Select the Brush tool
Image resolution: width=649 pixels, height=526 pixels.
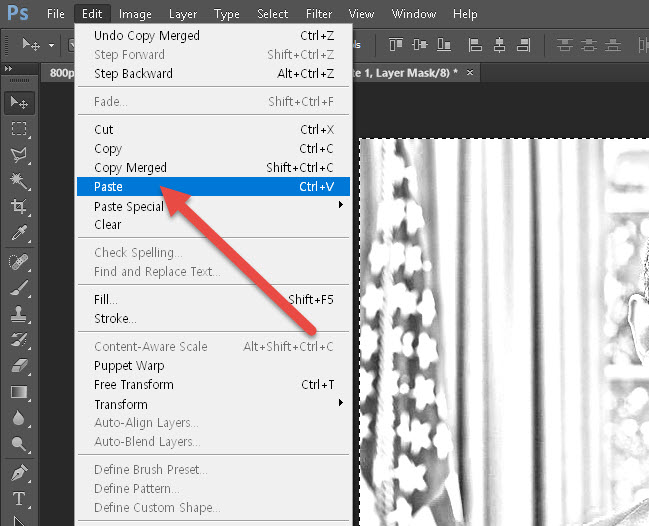coord(19,288)
